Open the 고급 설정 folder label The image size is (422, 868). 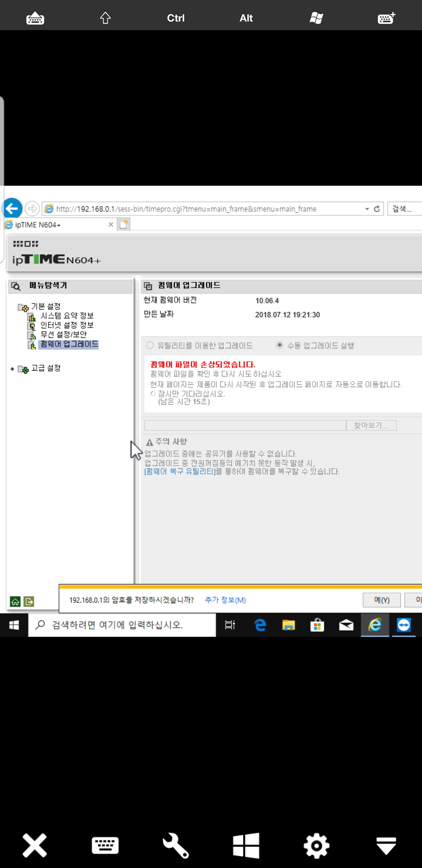pos(46,368)
